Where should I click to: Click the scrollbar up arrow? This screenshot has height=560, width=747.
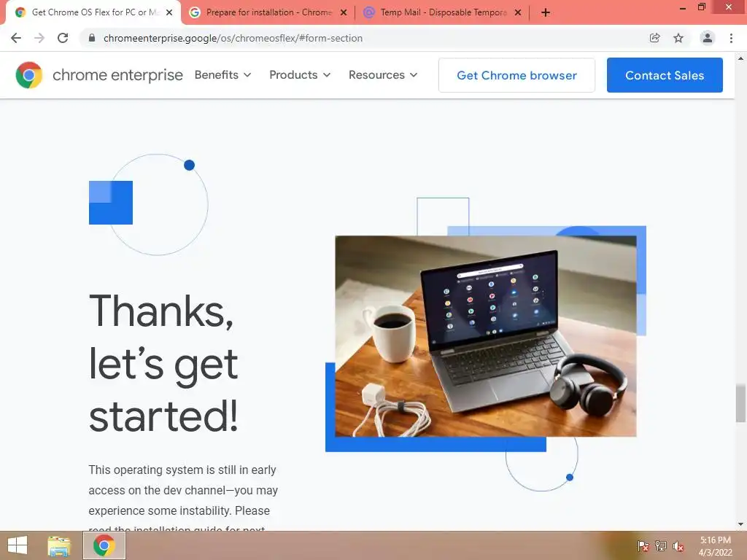[x=740, y=58]
